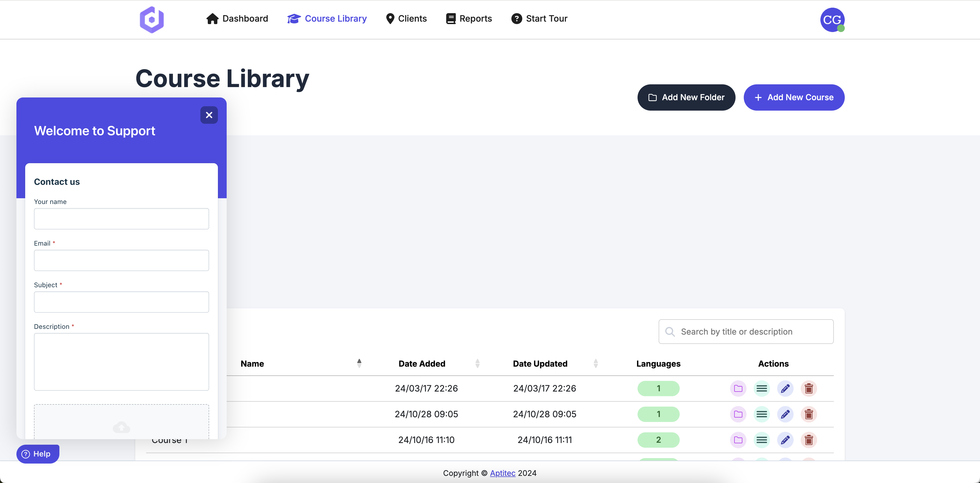Sort courses by Date Added
980x483 pixels.
[x=478, y=363]
